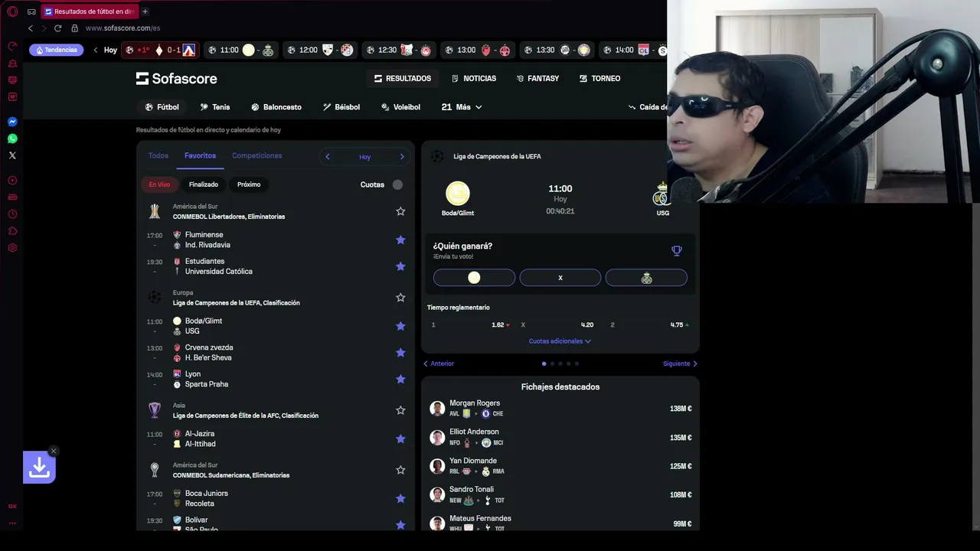The height and width of the screenshot is (551, 980).
Task: Toggle favorite star for Crvena zvezda match
Action: 400,353
